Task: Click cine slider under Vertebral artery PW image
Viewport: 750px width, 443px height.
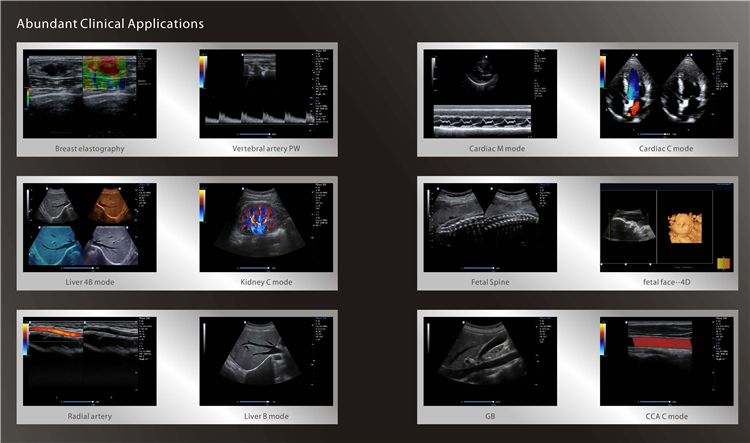Action: [x=257, y=133]
